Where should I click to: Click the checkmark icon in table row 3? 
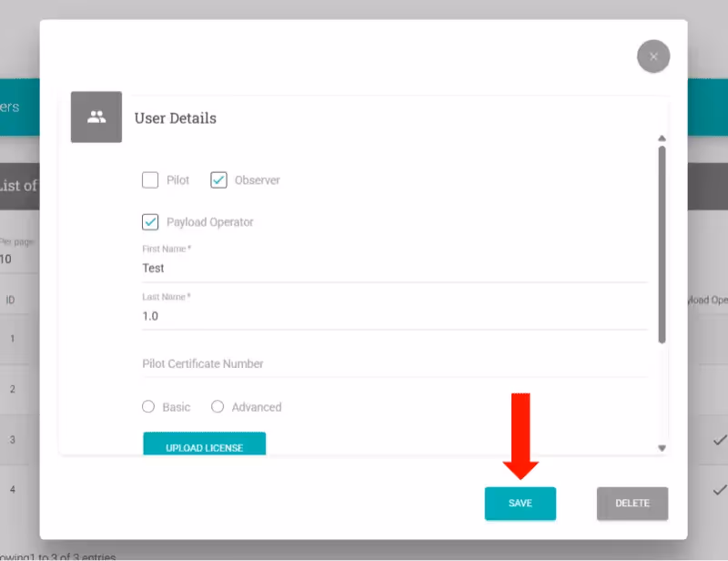coord(720,440)
